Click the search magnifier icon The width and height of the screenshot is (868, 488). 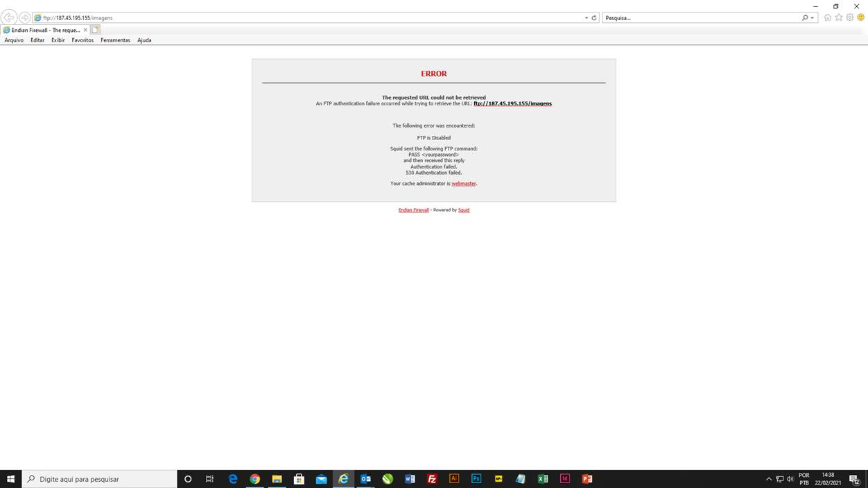tap(805, 18)
